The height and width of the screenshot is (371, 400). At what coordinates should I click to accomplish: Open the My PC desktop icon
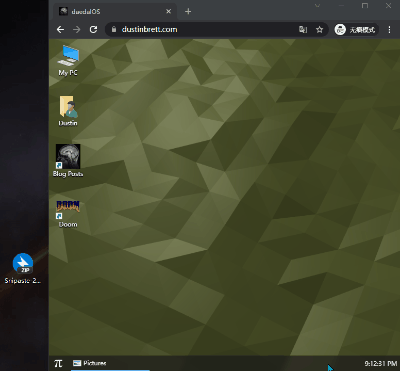click(68, 61)
